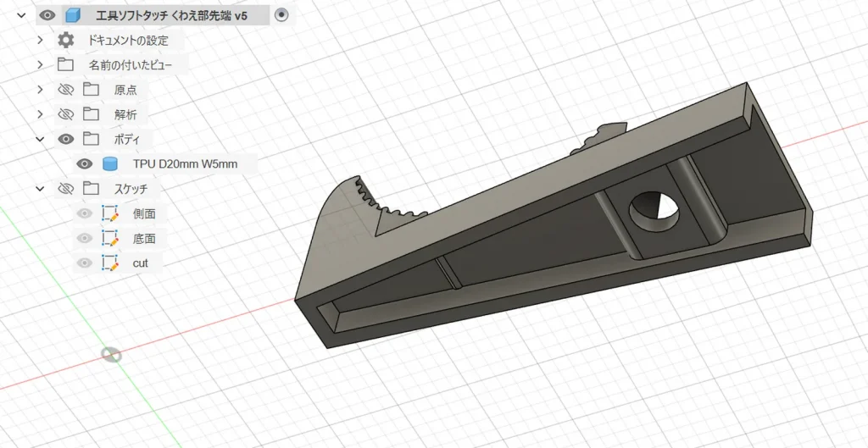
Task: Click the 底面 sketch icon
Action: [109, 238]
